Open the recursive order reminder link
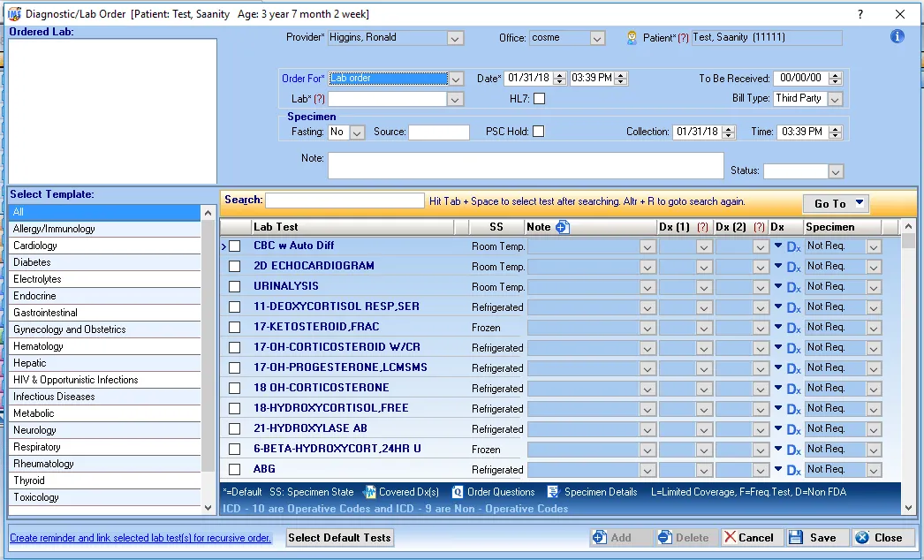The image size is (924, 560). coord(140,538)
